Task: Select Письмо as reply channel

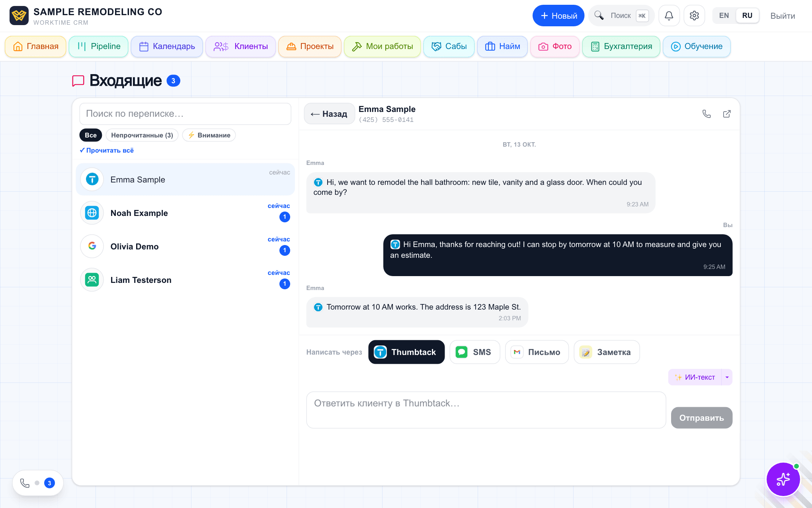Action: [537, 352]
